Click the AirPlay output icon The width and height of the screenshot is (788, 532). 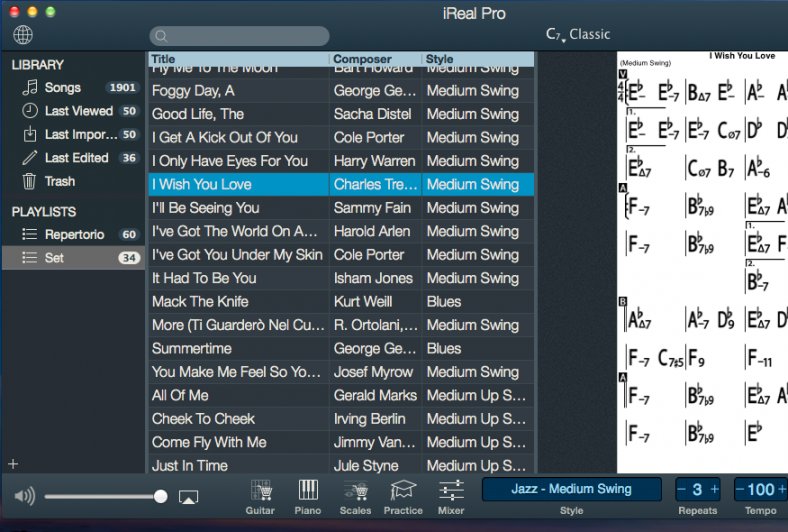click(188, 497)
